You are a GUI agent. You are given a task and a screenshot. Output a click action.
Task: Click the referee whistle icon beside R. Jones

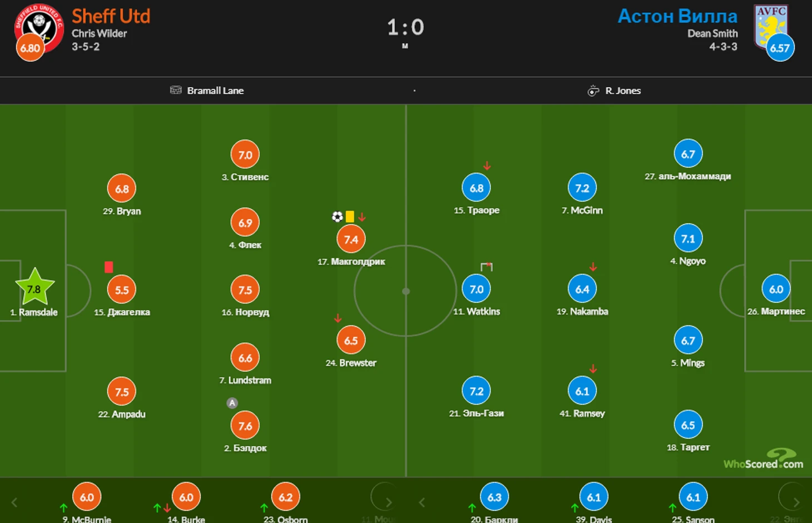click(x=593, y=91)
